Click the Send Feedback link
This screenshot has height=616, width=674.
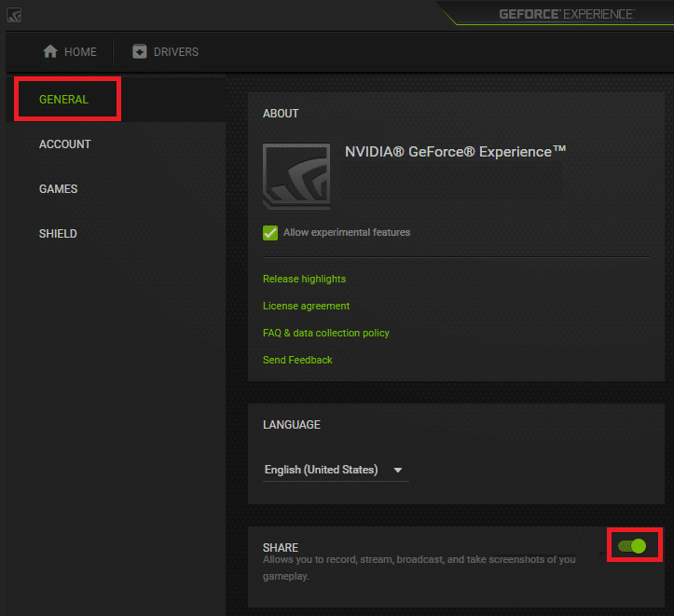(x=297, y=360)
